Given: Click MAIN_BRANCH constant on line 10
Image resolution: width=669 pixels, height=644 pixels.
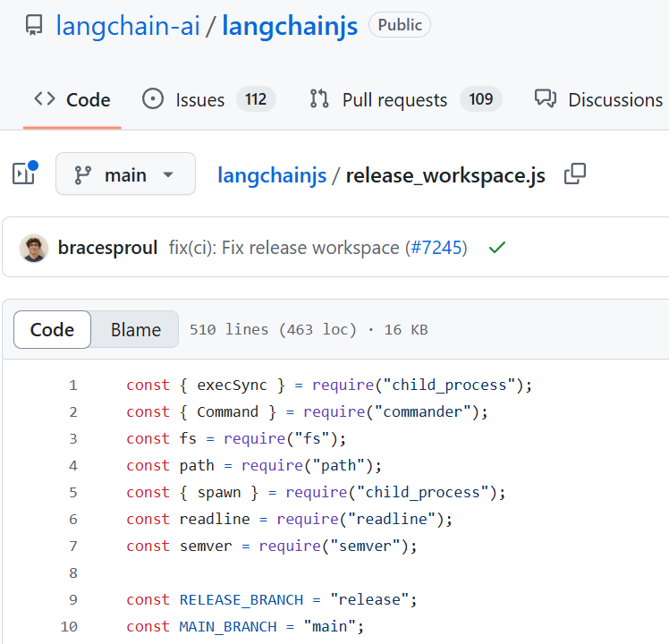Looking at the screenshot, I should [x=228, y=626].
